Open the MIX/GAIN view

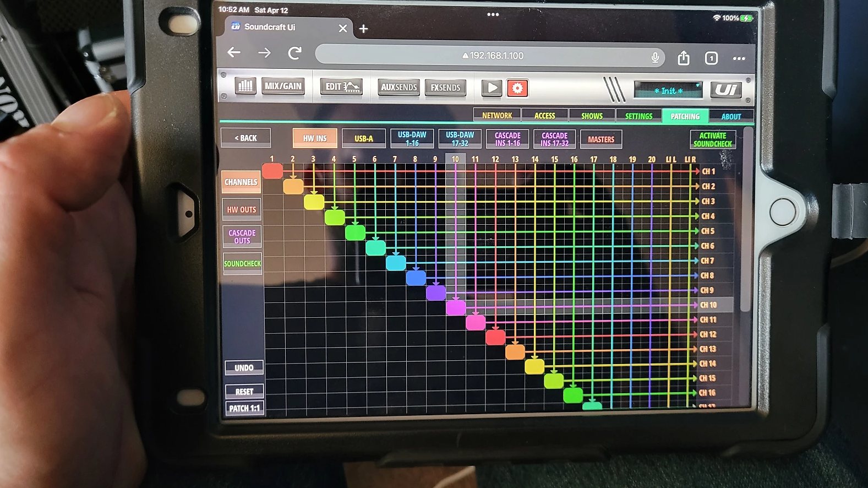point(283,86)
